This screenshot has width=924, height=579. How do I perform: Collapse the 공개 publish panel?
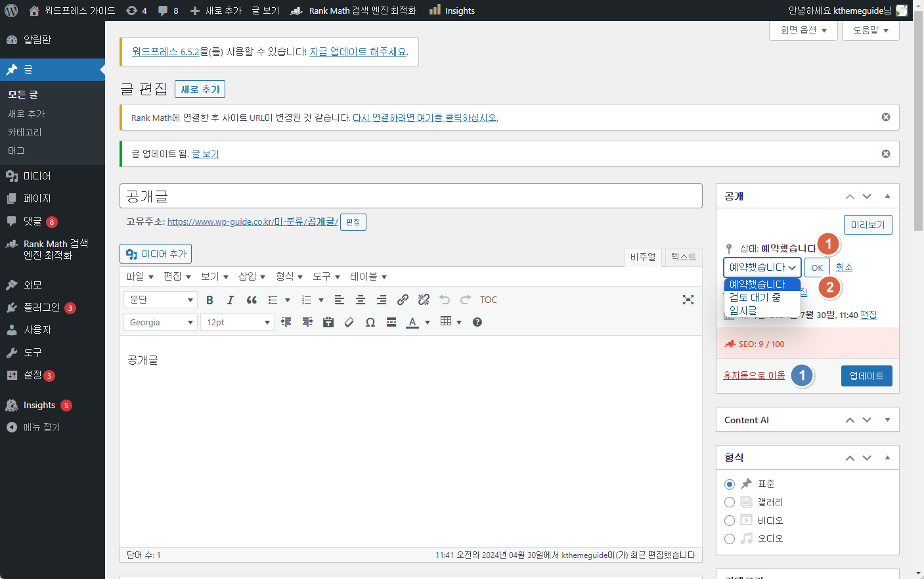tap(887, 197)
